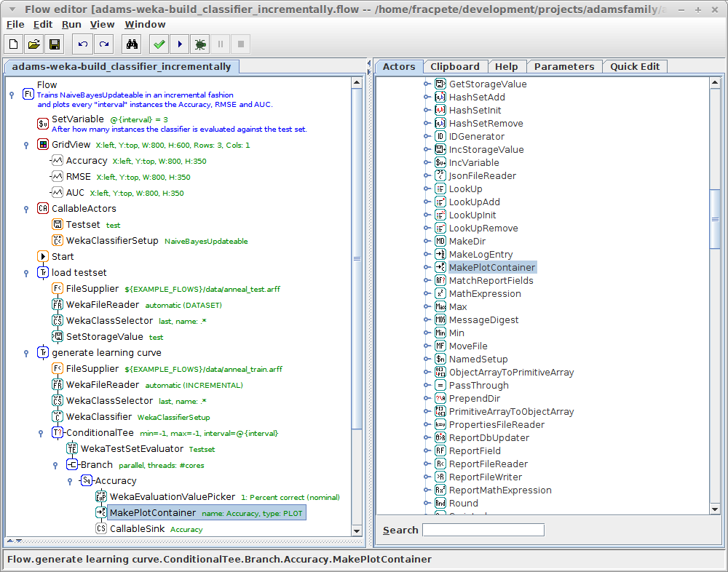Click the actor Search input field
Screen dimensions: 728x572
(483, 530)
